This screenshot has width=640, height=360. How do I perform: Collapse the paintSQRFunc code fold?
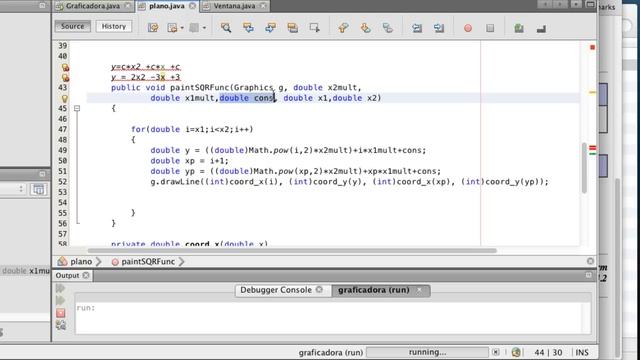77,109
